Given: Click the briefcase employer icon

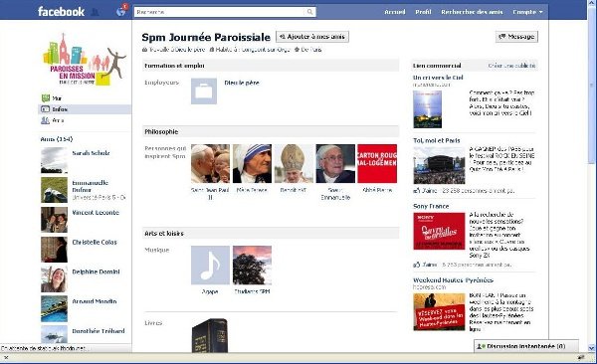Looking at the screenshot, I should point(204,91).
